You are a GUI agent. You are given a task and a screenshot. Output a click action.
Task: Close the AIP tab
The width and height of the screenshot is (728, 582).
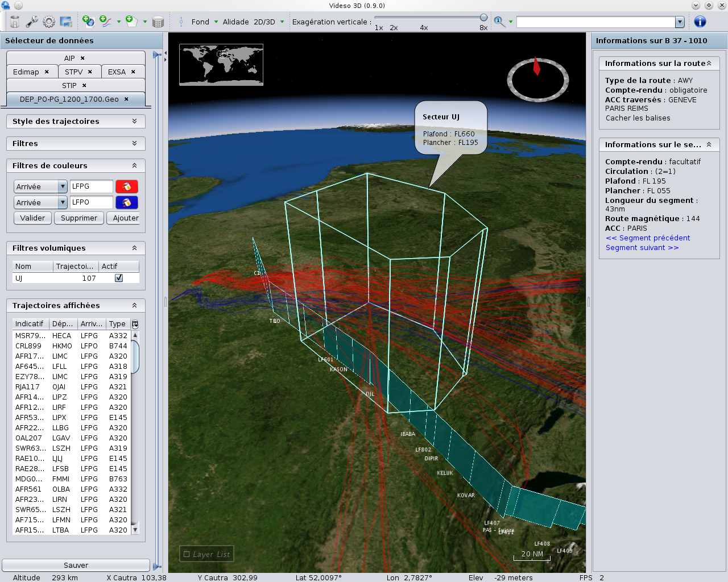pos(82,58)
